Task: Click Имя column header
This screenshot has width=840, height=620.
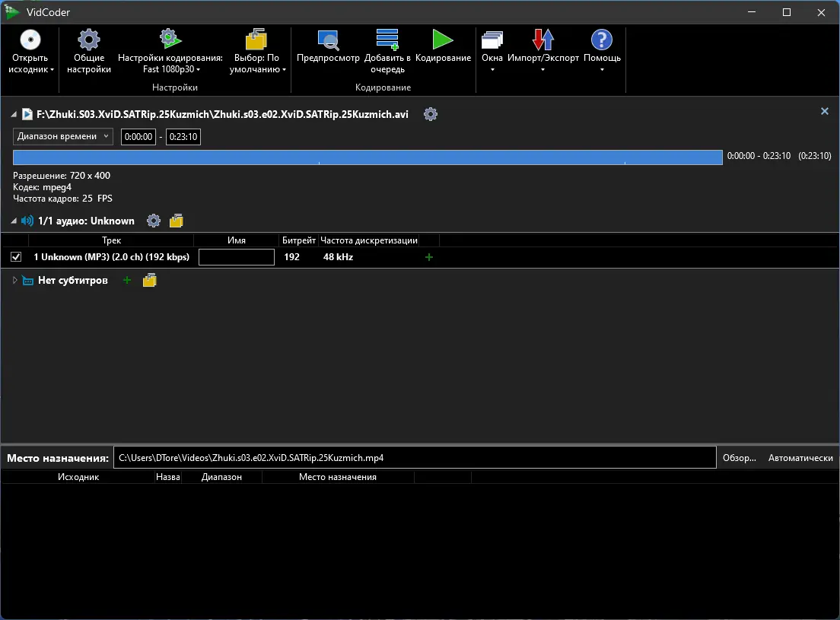Action: click(236, 240)
